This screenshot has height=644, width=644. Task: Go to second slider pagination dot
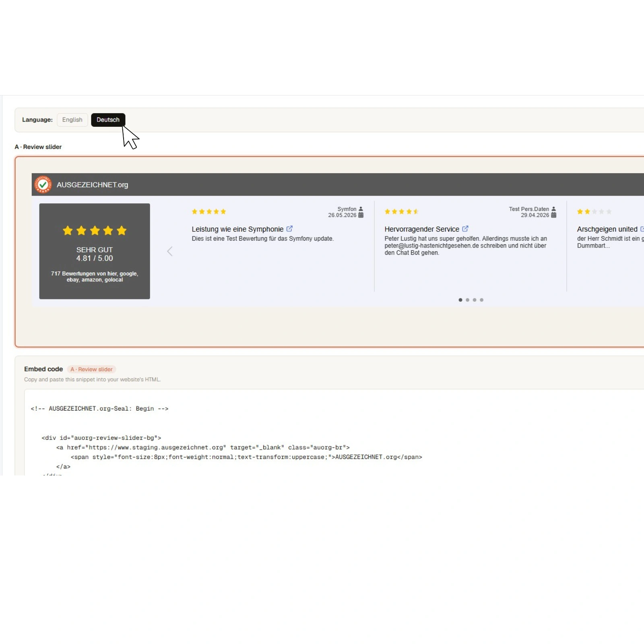pos(467,300)
